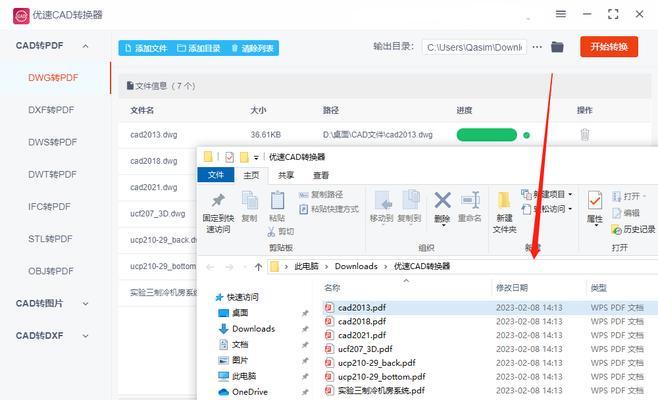Expand the CAD转图片 section

[86, 303]
